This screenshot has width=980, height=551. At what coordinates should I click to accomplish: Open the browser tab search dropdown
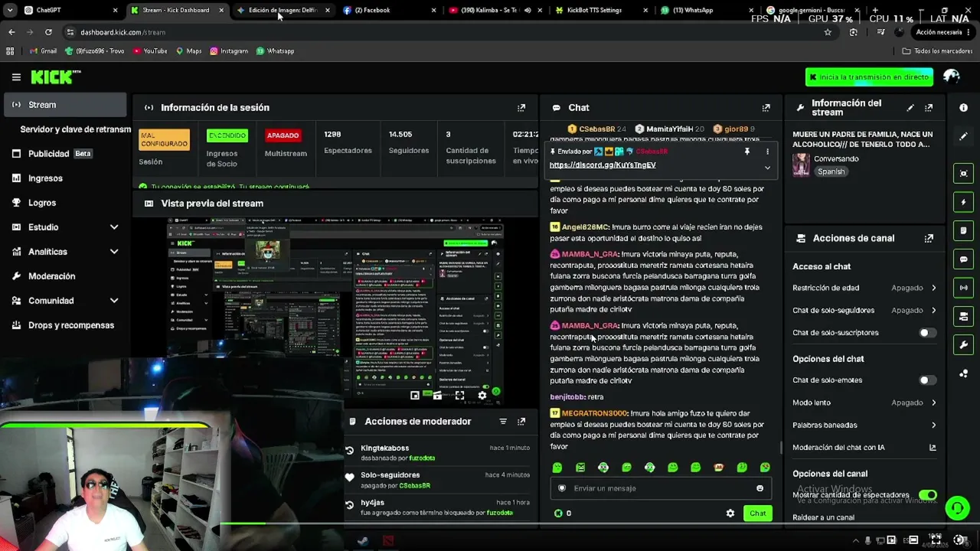tap(10, 10)
